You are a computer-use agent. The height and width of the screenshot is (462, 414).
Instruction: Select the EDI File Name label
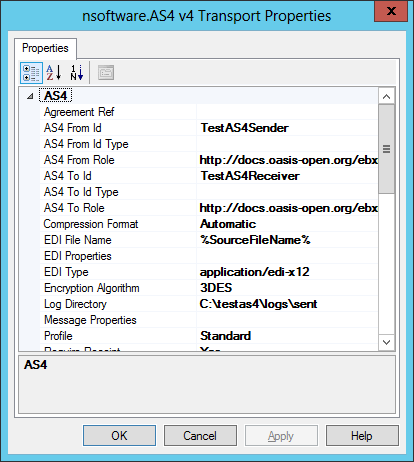[x=78, y=240]
